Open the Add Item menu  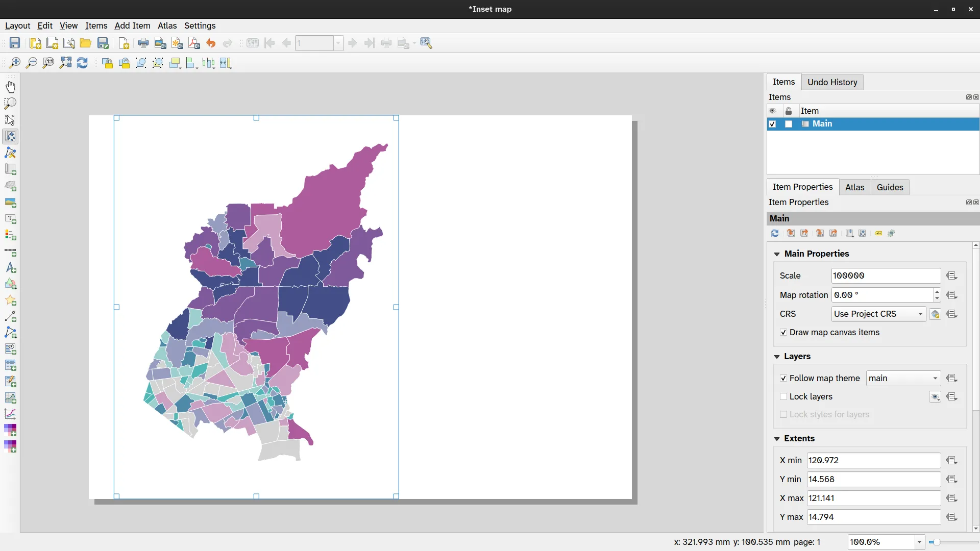coord(132,26)
